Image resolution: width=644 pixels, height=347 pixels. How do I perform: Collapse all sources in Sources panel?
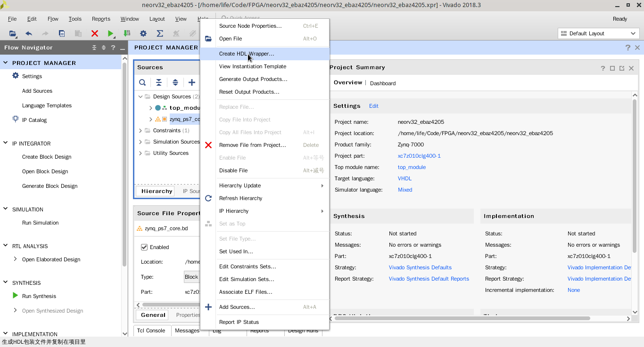click(x=159, y=82)
